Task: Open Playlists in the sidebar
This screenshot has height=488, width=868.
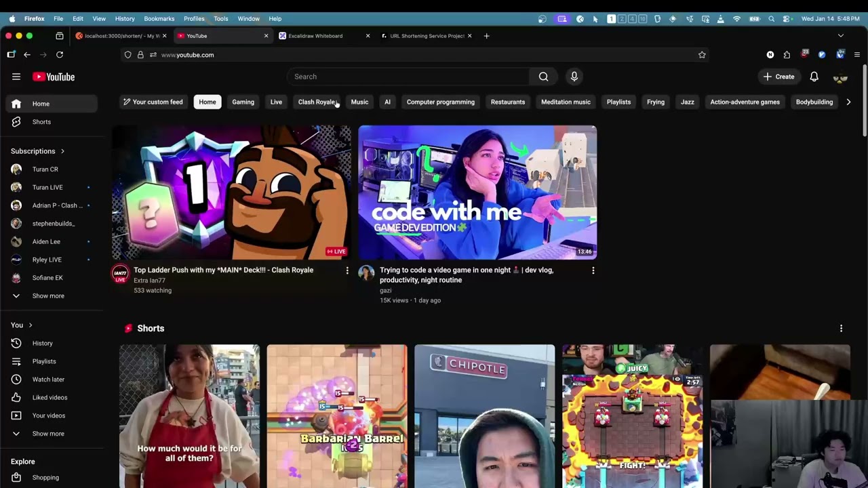Action: click(52, 361)
